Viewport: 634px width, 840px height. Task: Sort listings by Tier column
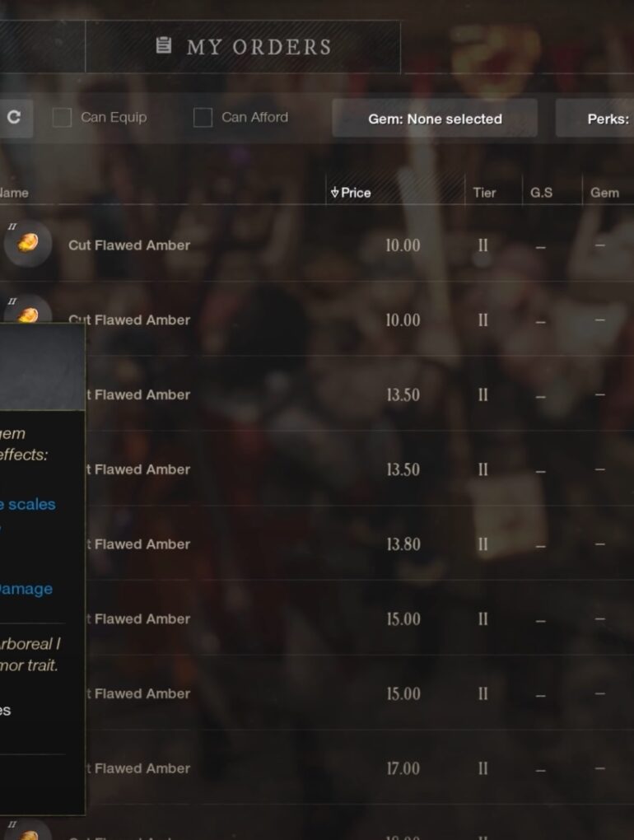[x=484, y=193]
